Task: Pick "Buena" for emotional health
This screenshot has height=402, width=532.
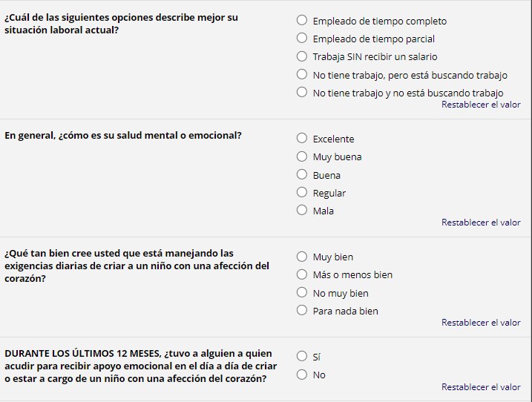Action: click(301, 175)
